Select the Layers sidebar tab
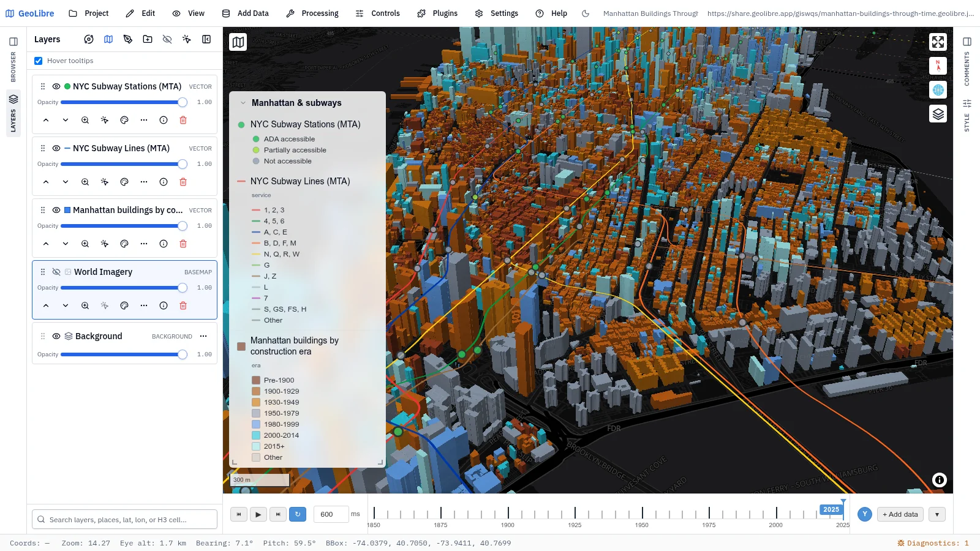Image resolution: width=980 pixels, height=551 pixels. point(13,113)
